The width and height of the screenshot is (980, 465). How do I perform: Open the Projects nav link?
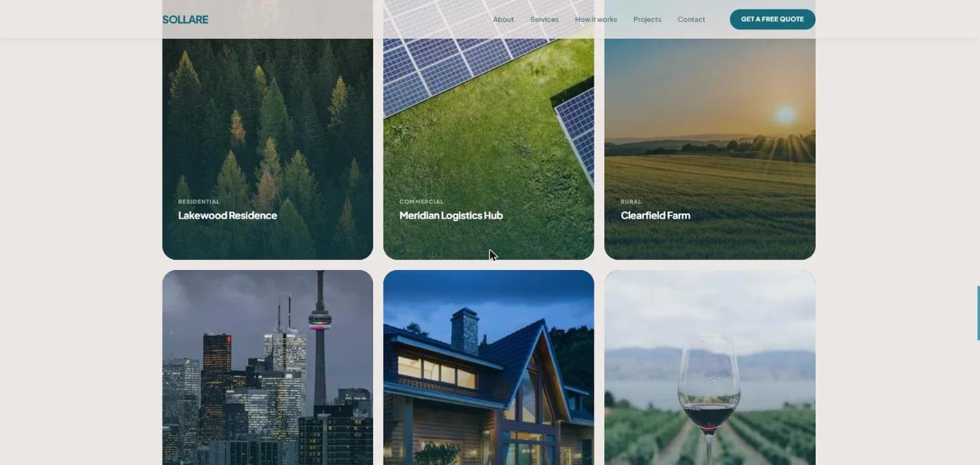pos(647,19)
